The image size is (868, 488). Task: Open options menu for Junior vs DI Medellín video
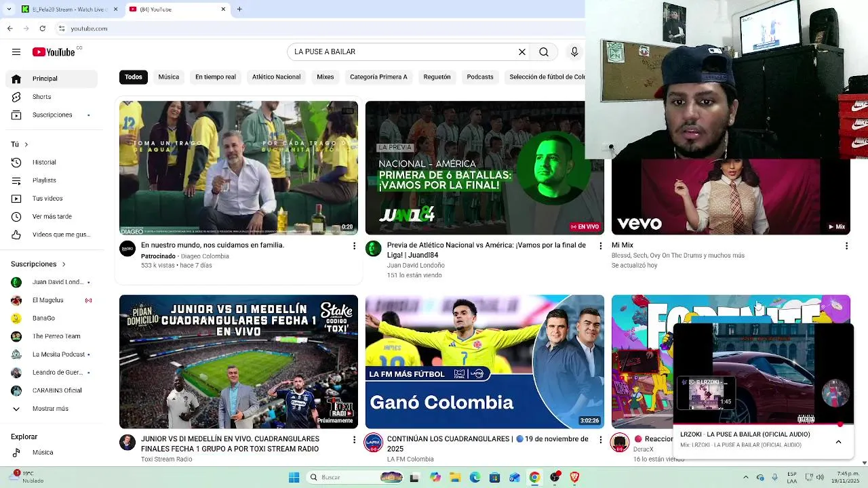(354, 439)
